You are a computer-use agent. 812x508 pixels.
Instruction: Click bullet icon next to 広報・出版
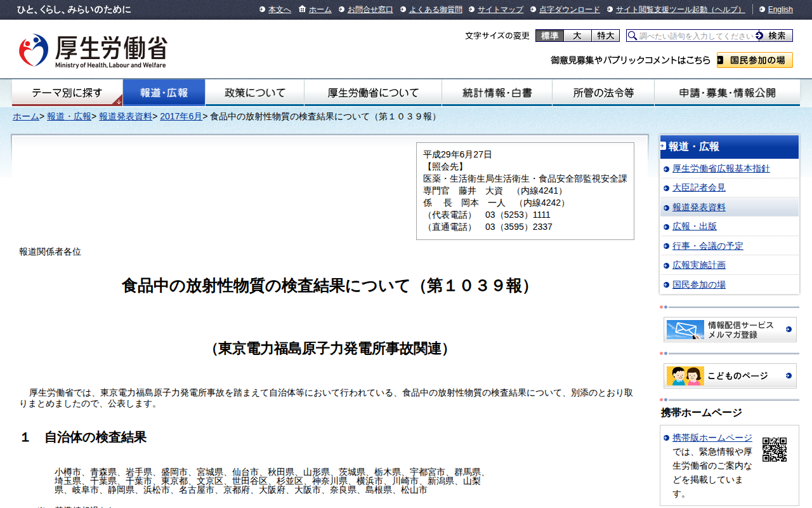point(666,227)
